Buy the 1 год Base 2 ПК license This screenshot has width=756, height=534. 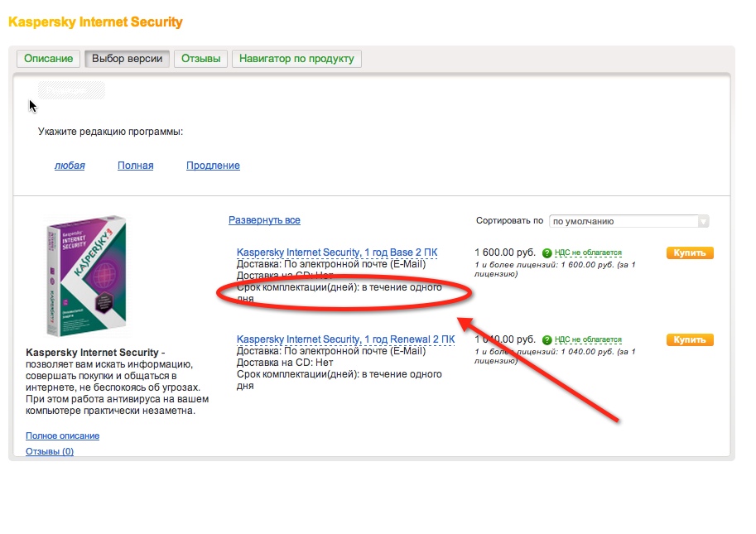(690, 253)
